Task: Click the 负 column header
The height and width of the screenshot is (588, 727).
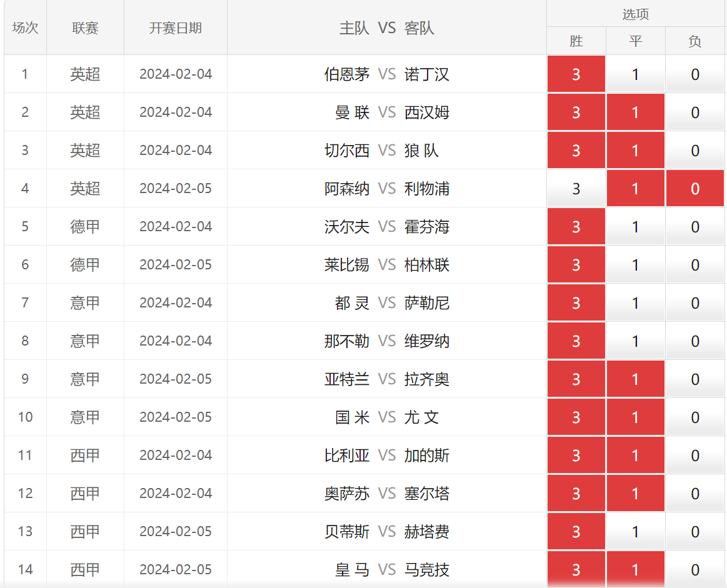Action: 694,41
